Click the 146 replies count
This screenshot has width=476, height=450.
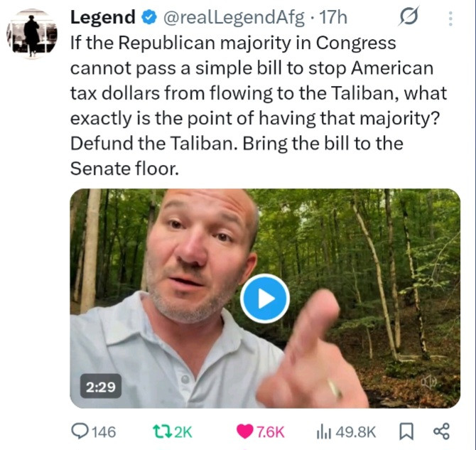click(x=104, y=432)
